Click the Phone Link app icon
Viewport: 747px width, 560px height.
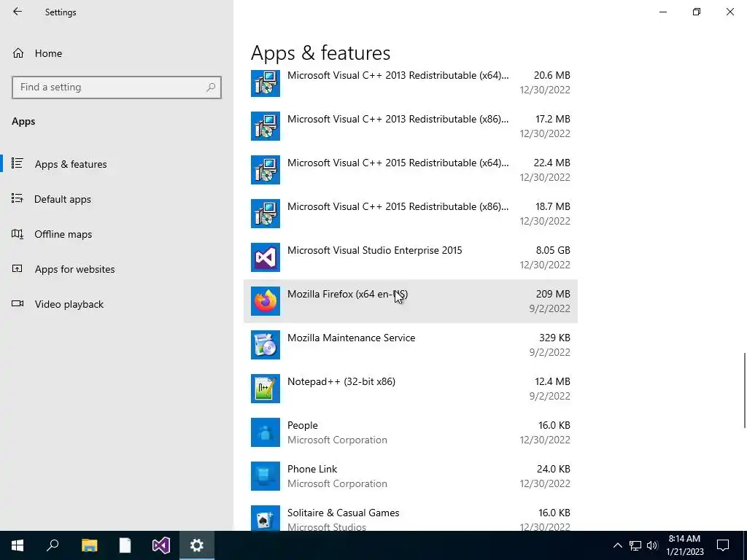click(266, 477)
